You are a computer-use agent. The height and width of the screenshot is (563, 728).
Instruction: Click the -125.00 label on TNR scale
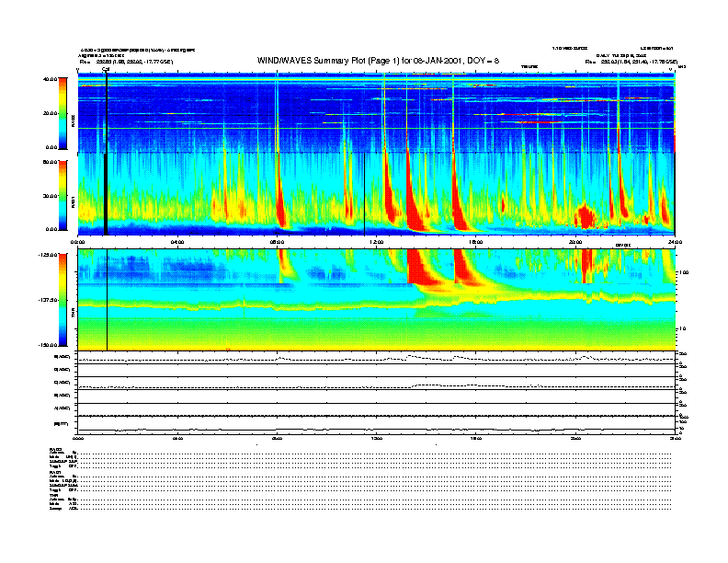pyautogui.click(x=49, y=255)
